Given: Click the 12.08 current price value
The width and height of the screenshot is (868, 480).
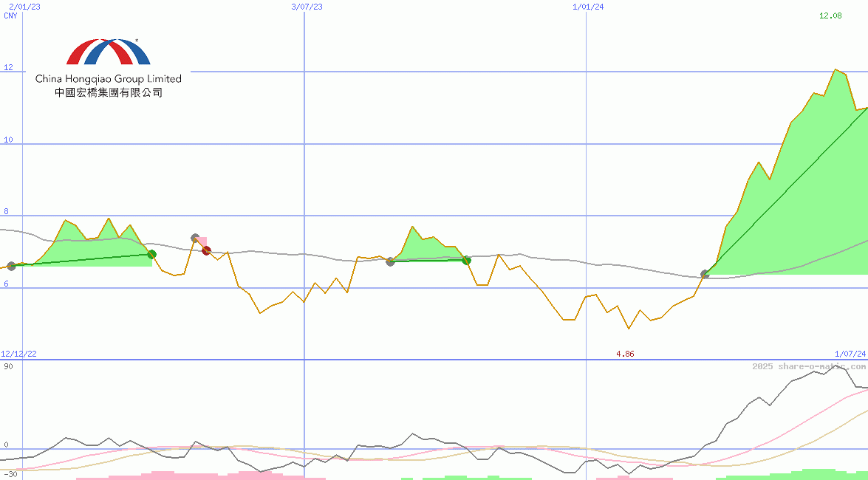Looking at the screenshot, I should (x=831, y=16).
